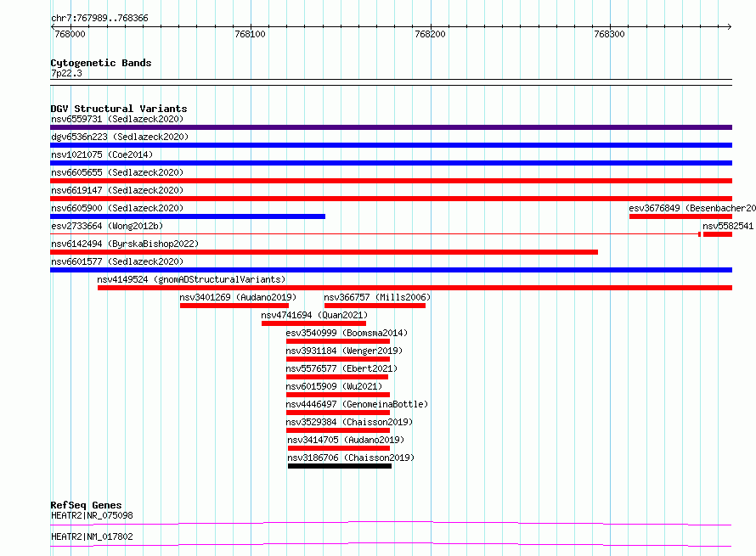
Task: Select the black nsv3186706 variant bar
Action: (x=340, y=466)
